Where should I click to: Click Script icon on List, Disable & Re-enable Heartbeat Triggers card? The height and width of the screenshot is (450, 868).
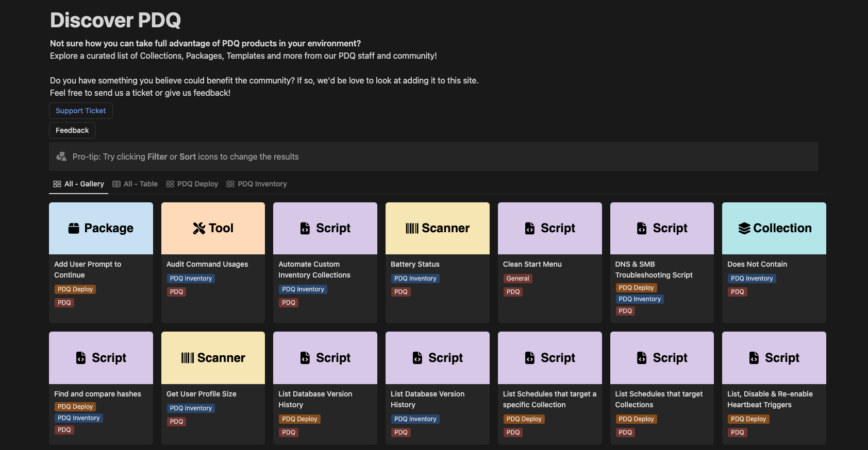(x=754, y=358)
